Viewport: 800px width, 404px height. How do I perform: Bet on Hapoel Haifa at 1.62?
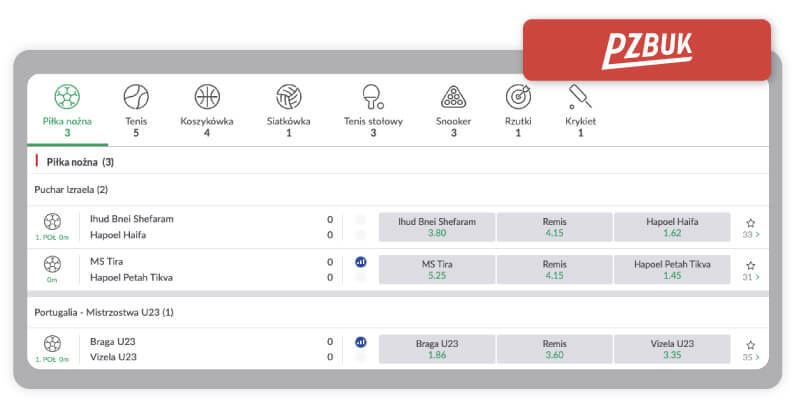(672, 227)
